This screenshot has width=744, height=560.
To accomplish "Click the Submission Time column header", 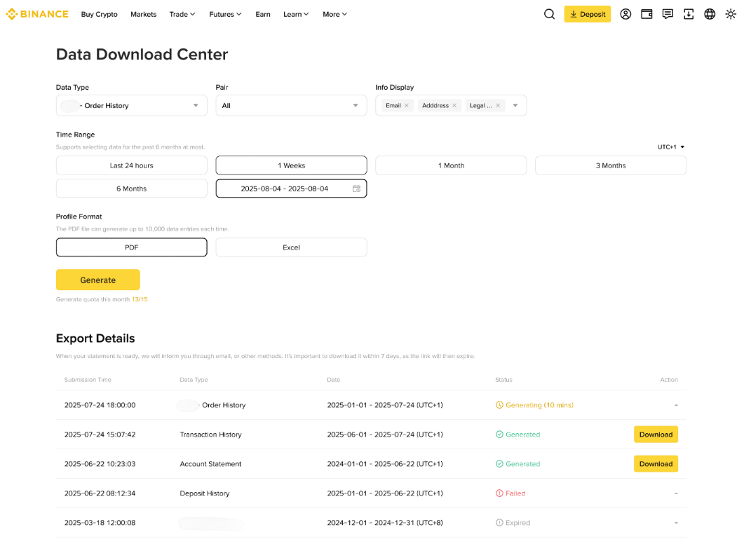I will pyautogui.click(x=88, y=380).
